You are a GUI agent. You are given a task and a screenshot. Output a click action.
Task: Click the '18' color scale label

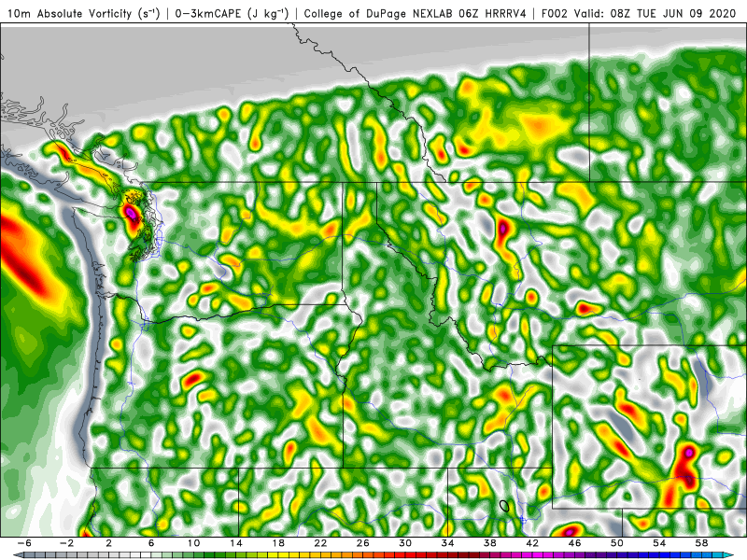click(x=278, y=543)
